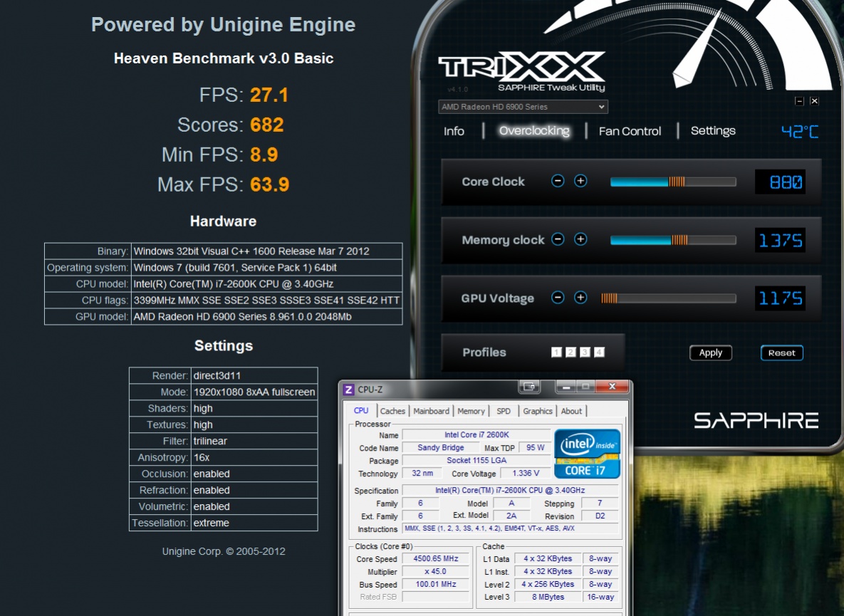Click the GPU Voltage slider track
Image resolution: width=844 pixels, height=616 pixels.
pyautogui.click(x=669, y=298)
